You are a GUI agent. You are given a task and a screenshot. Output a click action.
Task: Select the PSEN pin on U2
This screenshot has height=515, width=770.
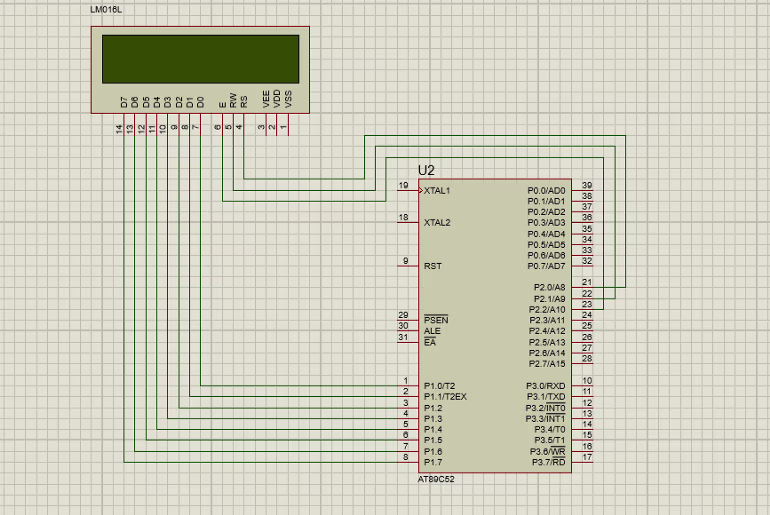click(436, 320)
